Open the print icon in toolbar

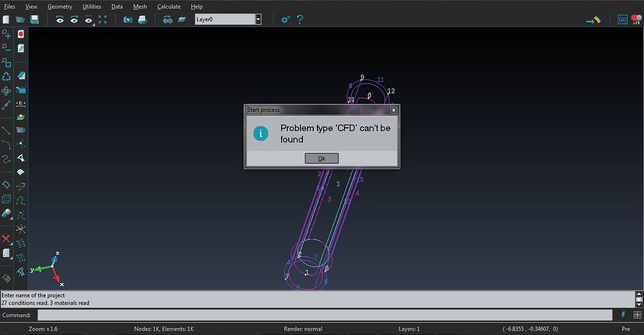click(142, 20)
